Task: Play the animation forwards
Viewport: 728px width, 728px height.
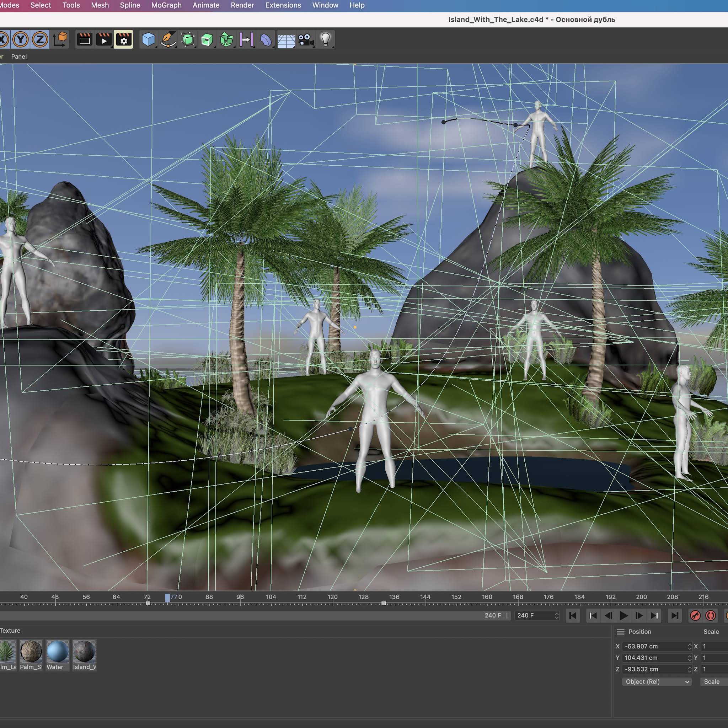Action: click(623, 615)
